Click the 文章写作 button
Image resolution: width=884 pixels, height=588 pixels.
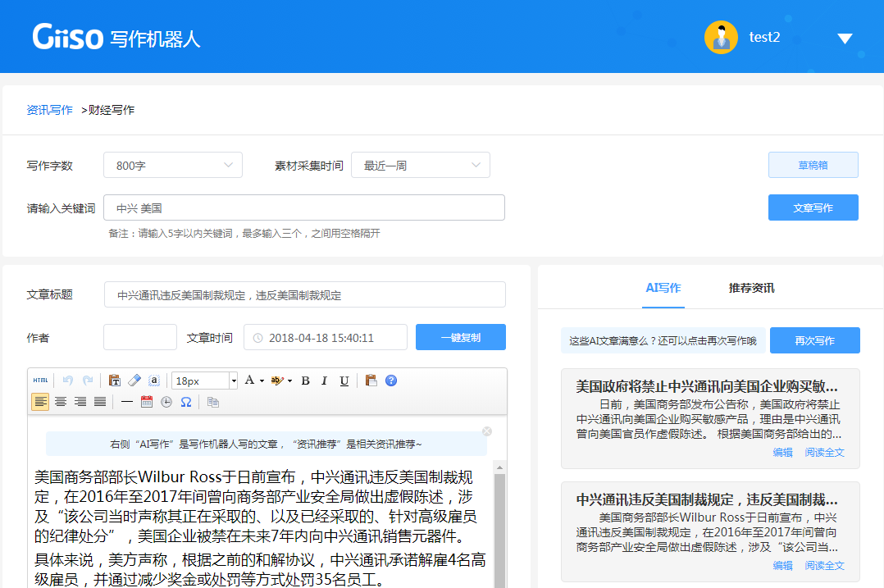(x=813, y=207)
